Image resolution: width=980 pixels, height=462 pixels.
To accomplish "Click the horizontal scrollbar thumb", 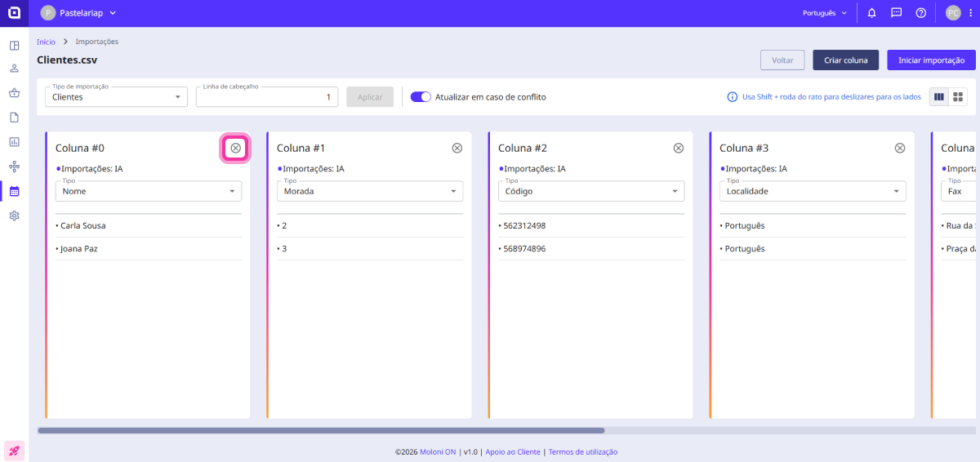I will [x=321, y=430].
